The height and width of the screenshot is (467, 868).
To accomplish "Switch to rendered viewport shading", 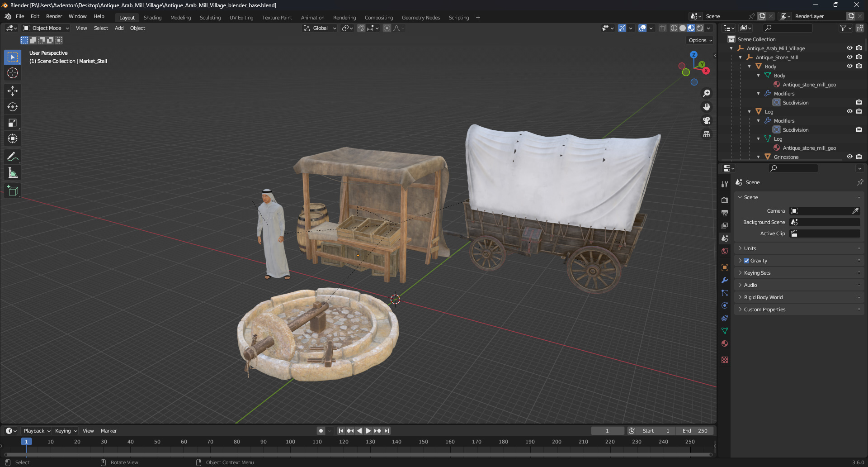I will pyautogui.click(x=700, y=28).
